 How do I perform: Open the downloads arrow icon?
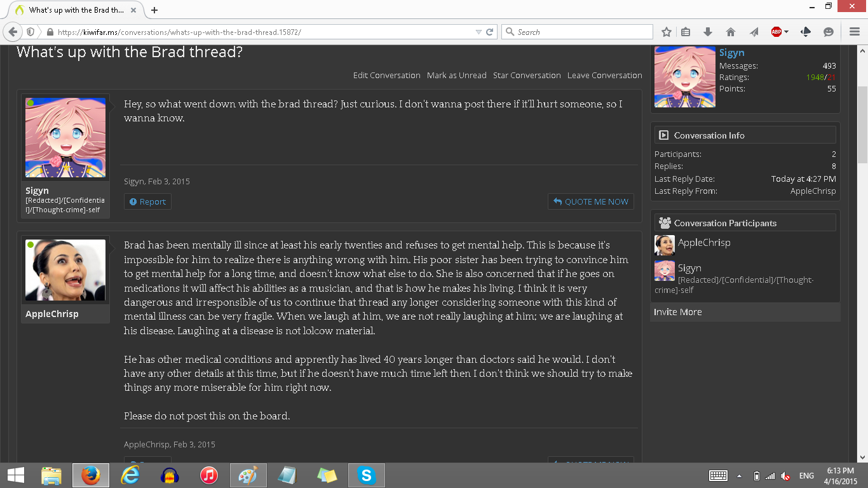click(x=708, y=32)
